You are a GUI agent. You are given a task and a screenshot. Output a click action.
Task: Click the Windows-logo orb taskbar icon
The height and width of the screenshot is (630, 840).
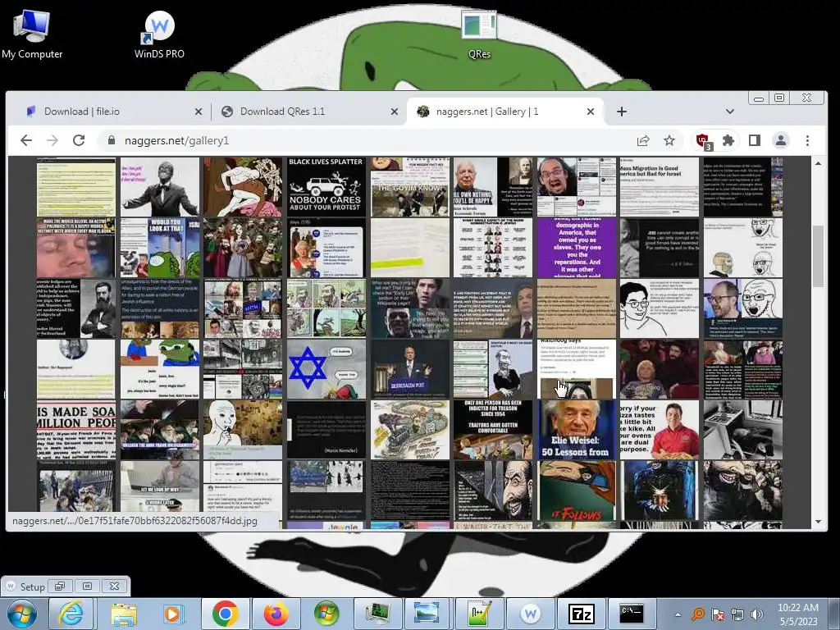tap(326, 614)
